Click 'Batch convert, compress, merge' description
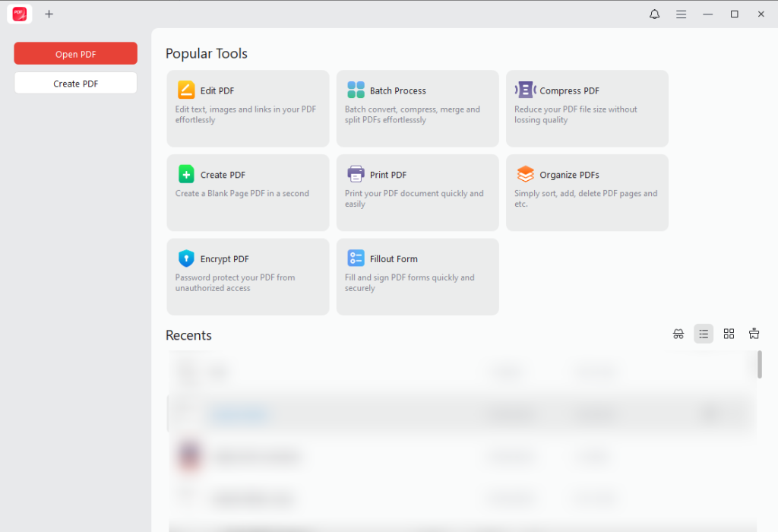Screen dimensions: 778x532 click(413, 115)
